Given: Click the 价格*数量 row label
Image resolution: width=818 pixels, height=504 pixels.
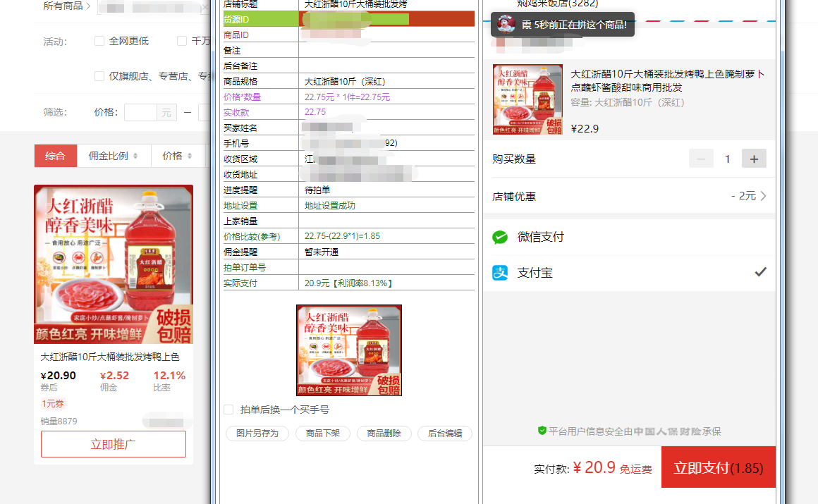Looking at the screenshot, I should pos(243,97).
